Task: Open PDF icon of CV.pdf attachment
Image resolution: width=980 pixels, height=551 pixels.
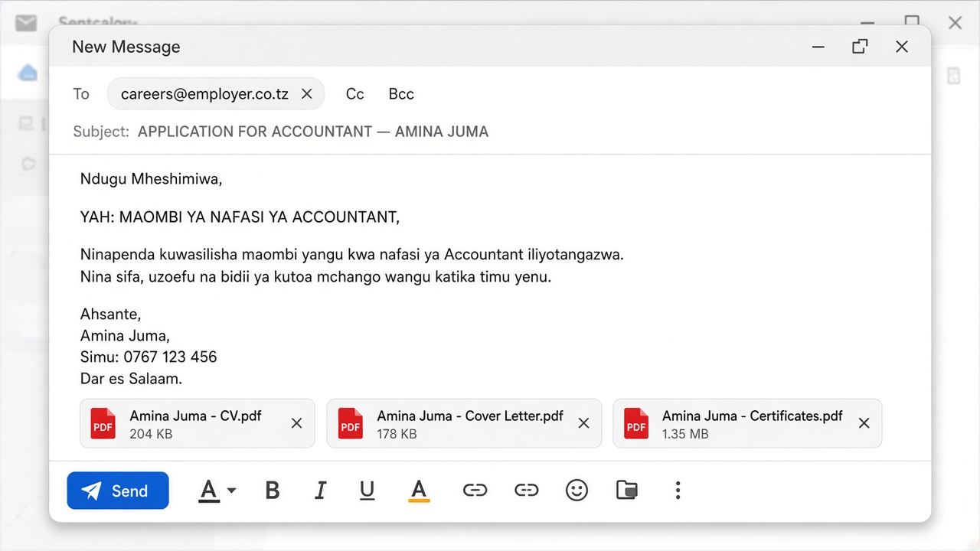Action: (x=103, y=423)
